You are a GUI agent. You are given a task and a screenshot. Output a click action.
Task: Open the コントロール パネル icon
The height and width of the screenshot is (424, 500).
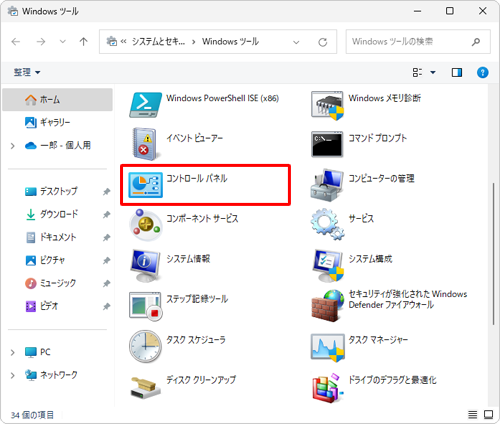146,185
